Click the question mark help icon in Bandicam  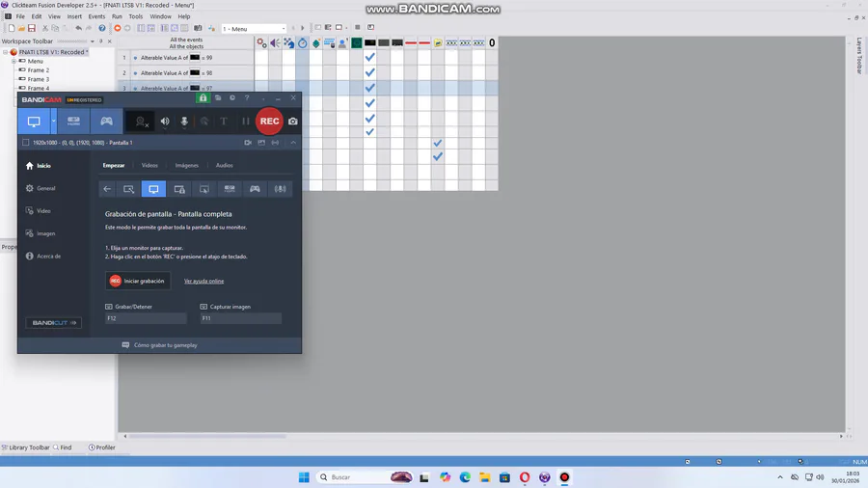247,98
